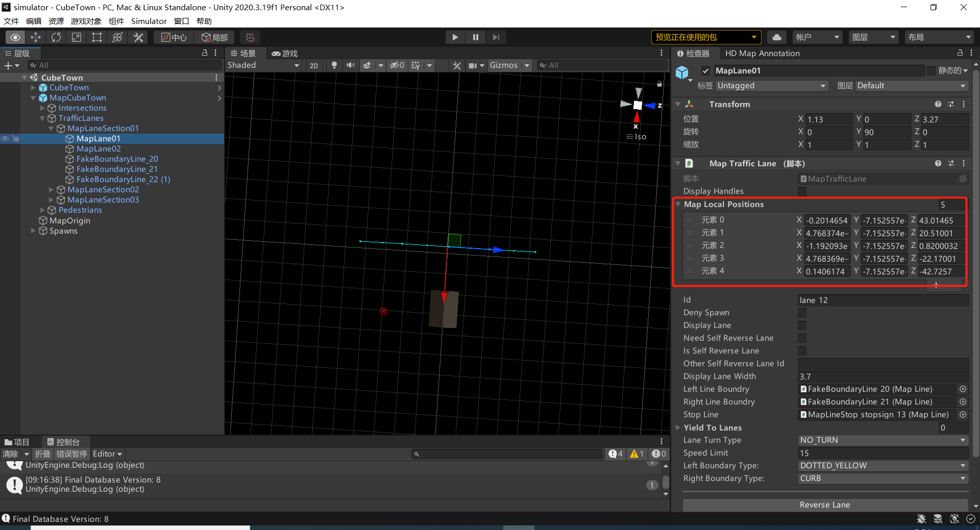Check the Display Lane option

(x=802, y=325)
